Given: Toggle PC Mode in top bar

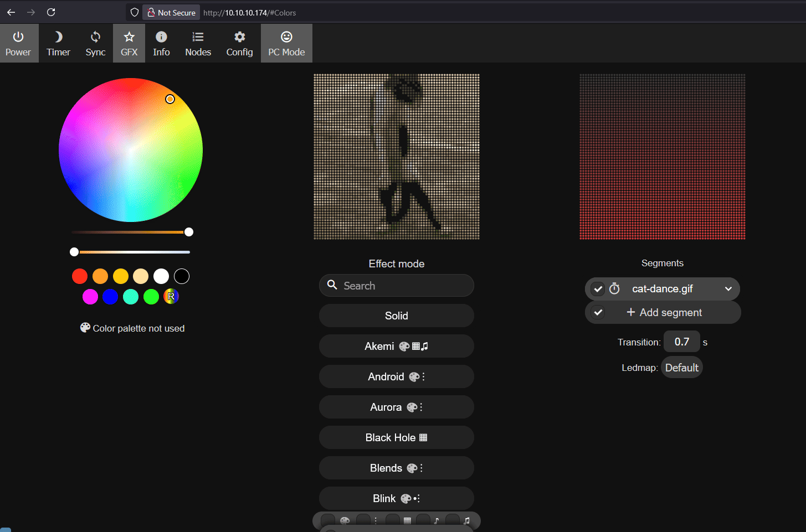Looking at the screenshot, I should 286,43.
